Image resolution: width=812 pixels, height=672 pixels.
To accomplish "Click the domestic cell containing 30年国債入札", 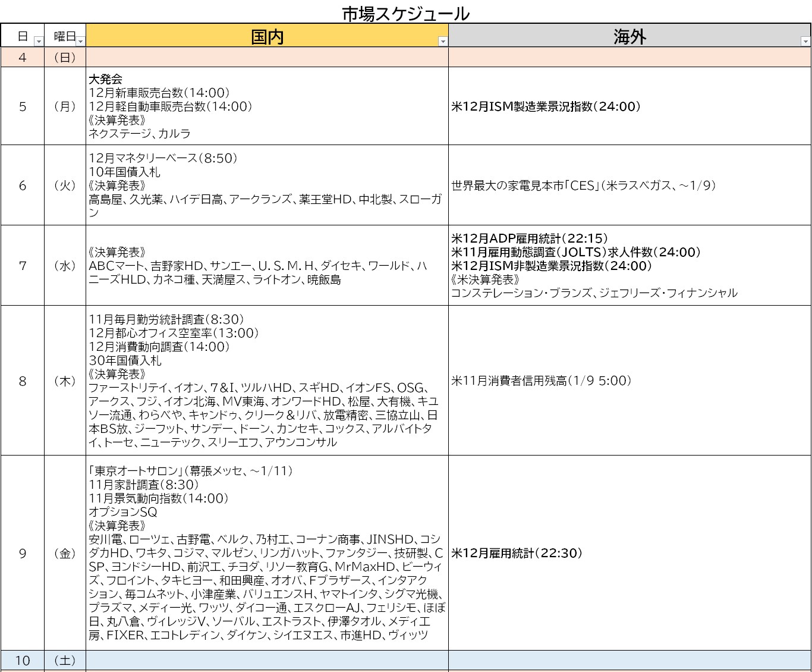I will [x=267, y=381].
